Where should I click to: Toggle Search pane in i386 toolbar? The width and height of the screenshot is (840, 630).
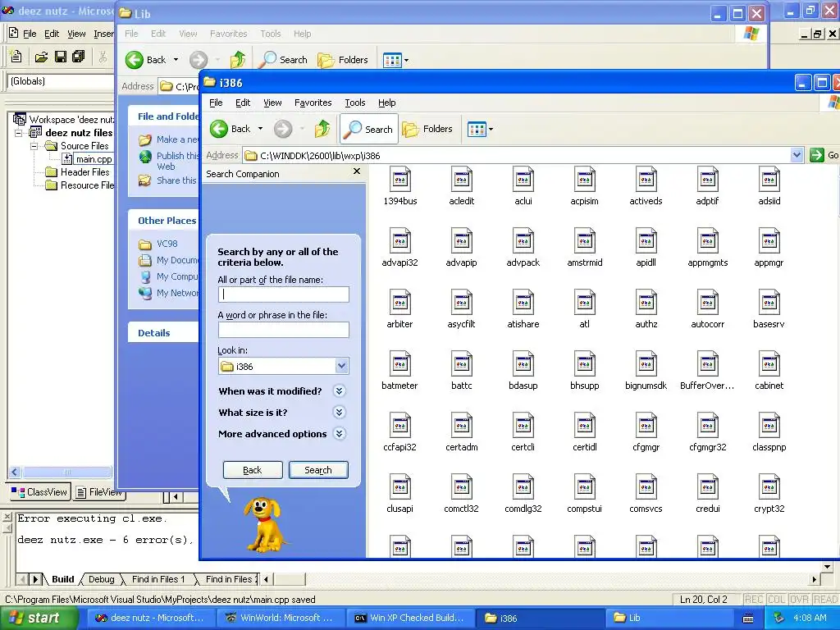tap(368, 129)
